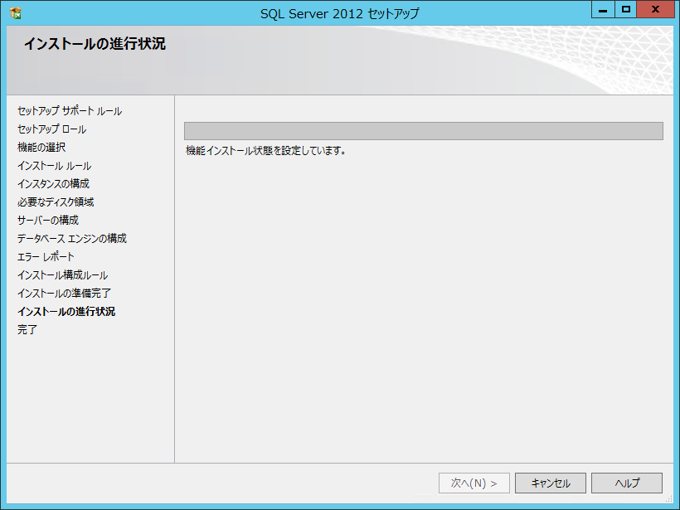The width and height of the screenshot is (680, 510).
Task: Click the resize grip at window corner
Action: click(x=669, y=500)
